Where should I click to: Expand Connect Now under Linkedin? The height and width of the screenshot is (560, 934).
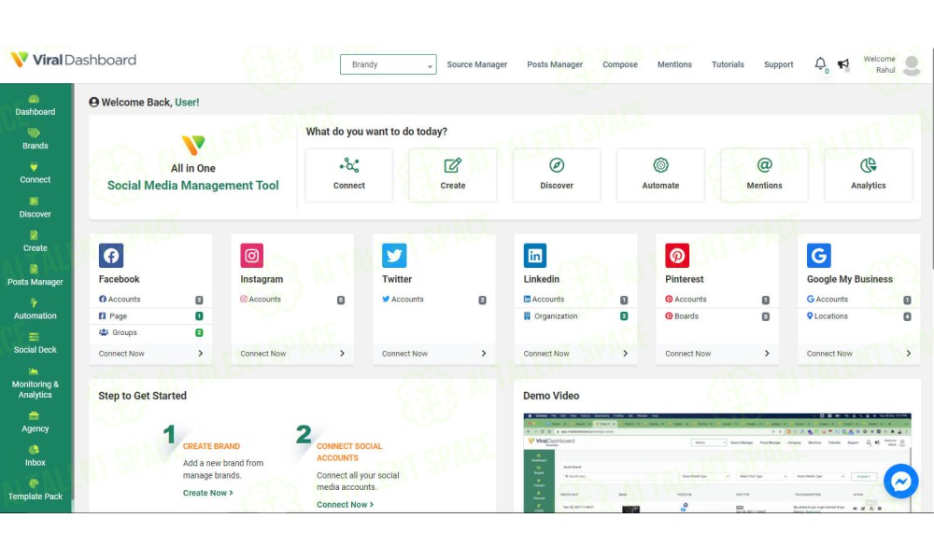pos(575,354)
